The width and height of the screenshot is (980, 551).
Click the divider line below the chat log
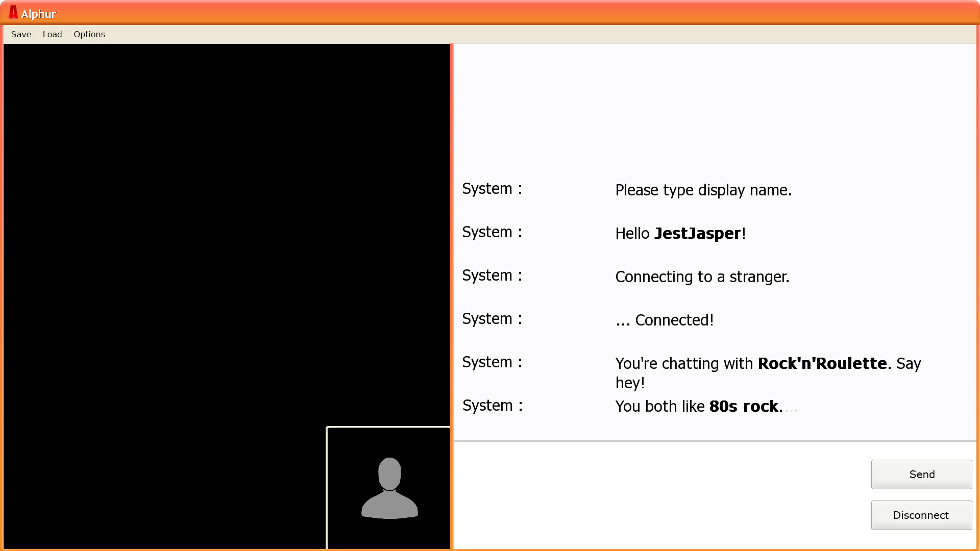(715, 440)
